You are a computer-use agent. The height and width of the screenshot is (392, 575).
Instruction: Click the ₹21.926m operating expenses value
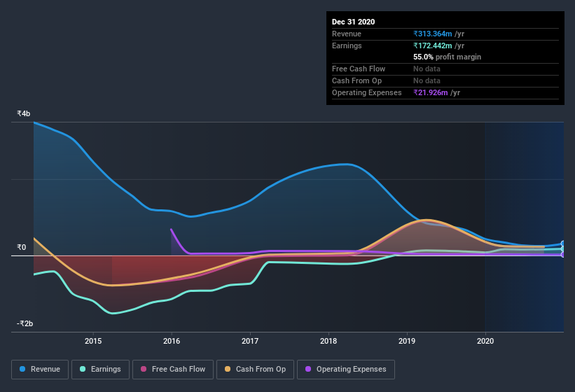coord(431,92)
